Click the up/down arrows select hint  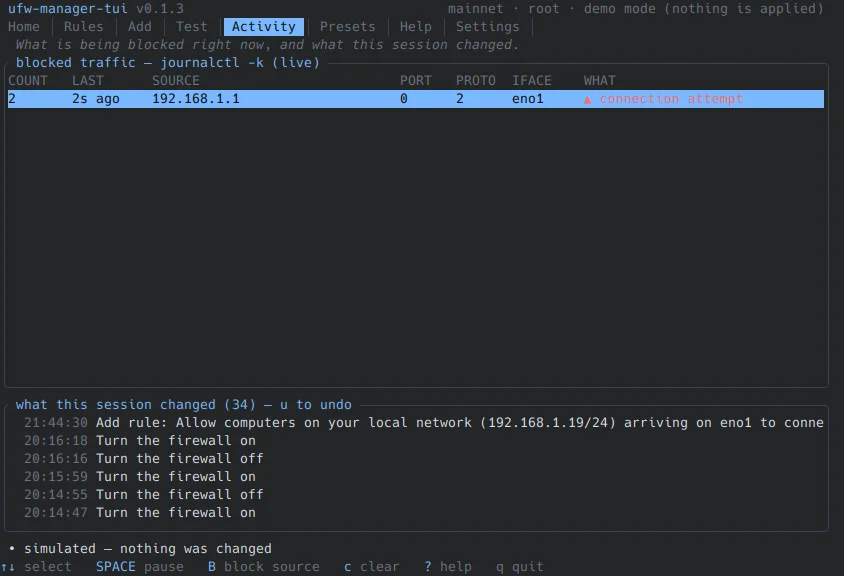36,567
